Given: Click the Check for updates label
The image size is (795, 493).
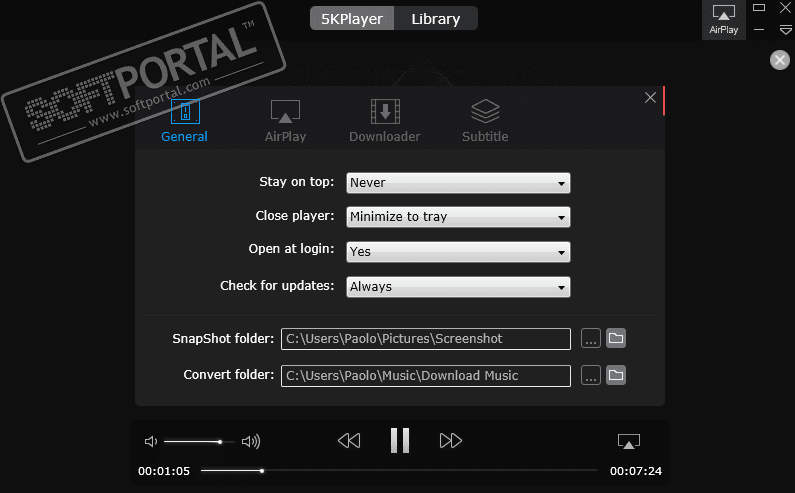Looking at the screenshot, I should pos(277,286).
